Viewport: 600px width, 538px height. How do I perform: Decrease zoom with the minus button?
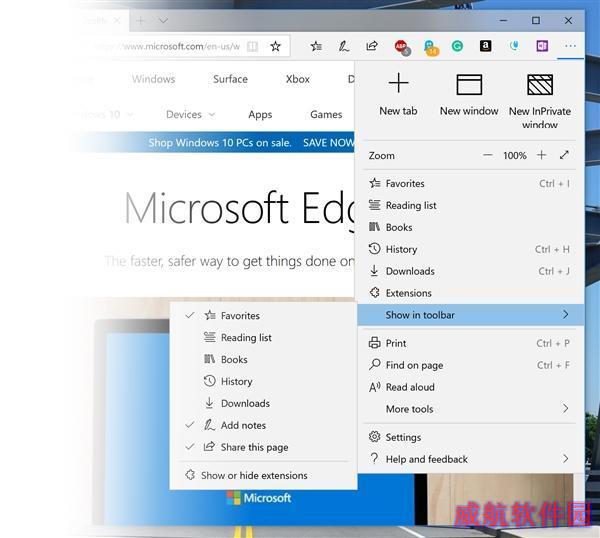click(487, 155)
